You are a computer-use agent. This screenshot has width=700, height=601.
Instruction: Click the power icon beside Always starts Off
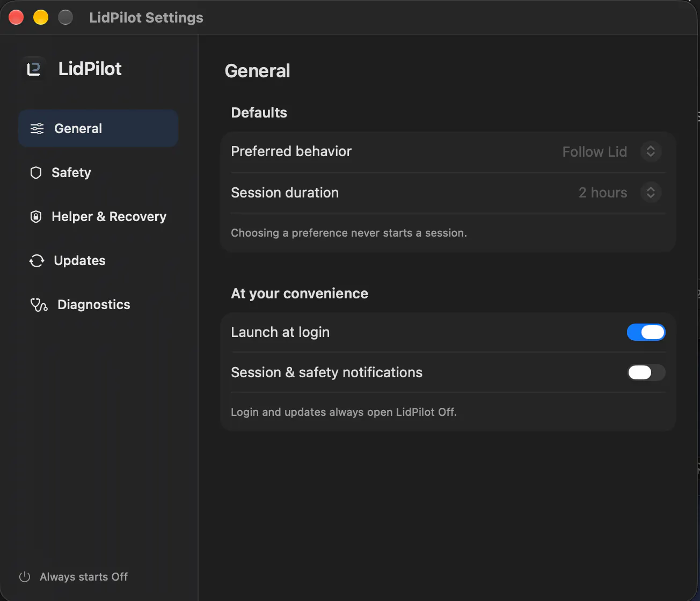(x=25, y=577)
